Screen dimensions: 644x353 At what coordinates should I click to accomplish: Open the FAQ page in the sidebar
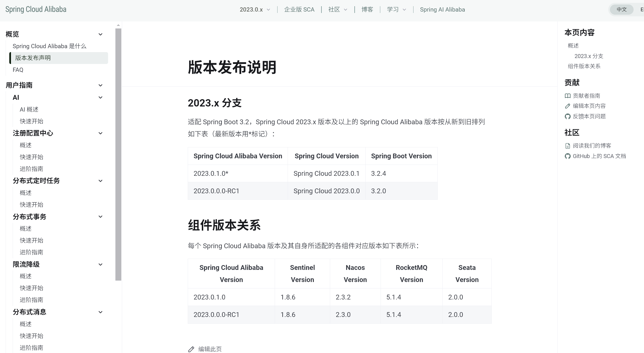tap(18, 70)
